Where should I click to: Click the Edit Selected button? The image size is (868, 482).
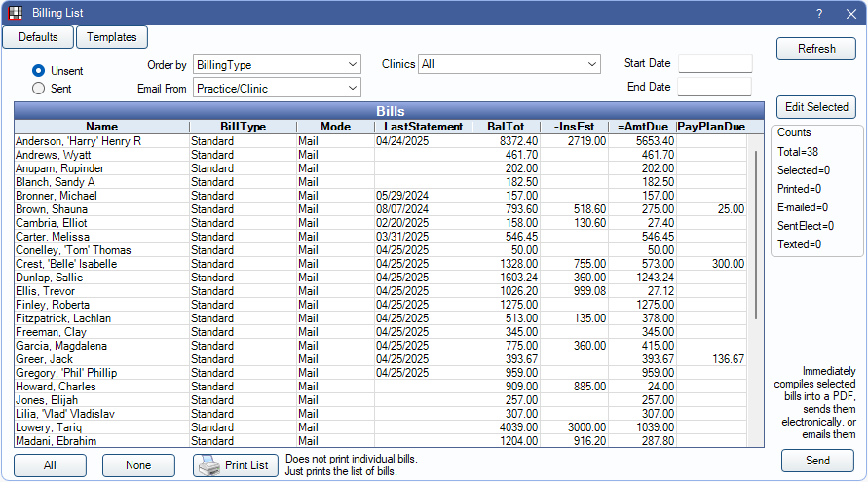click(815, 107)
